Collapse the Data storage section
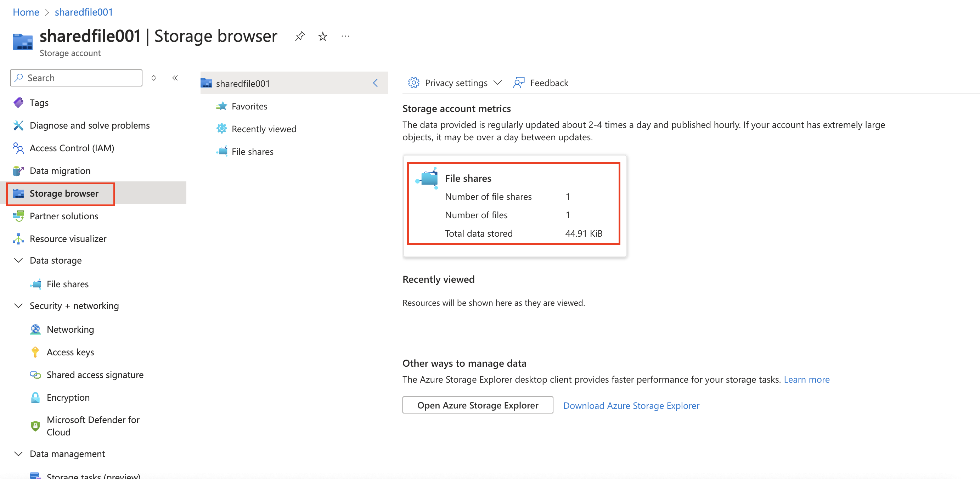980x479 pixels. (18, 261)
